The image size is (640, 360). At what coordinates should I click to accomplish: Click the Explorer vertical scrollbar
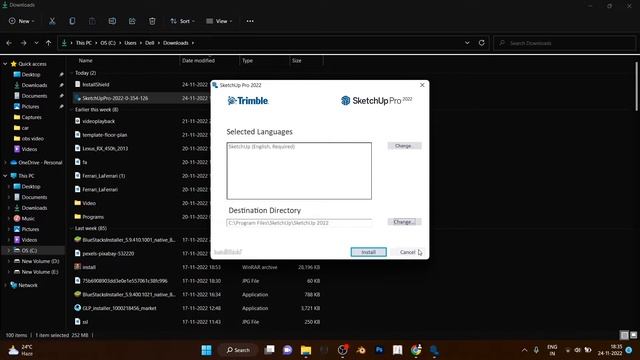[637, 86]
